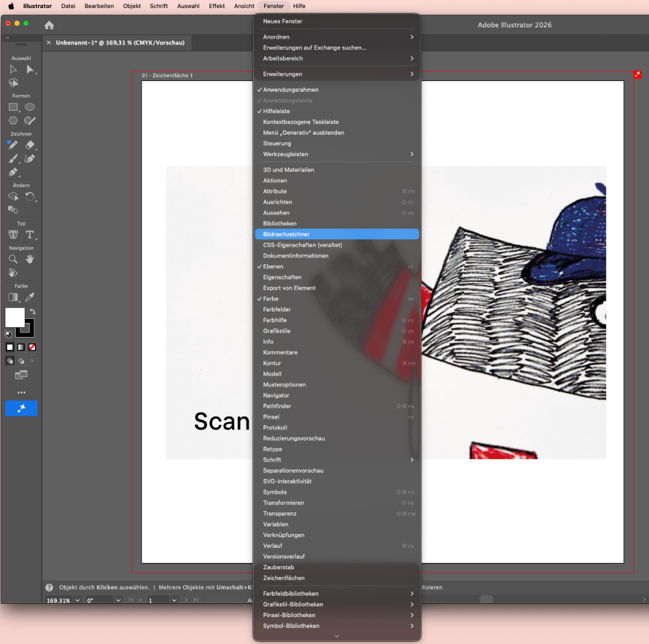
Task: Select the Type (T) tool
Action: [30, 235]
